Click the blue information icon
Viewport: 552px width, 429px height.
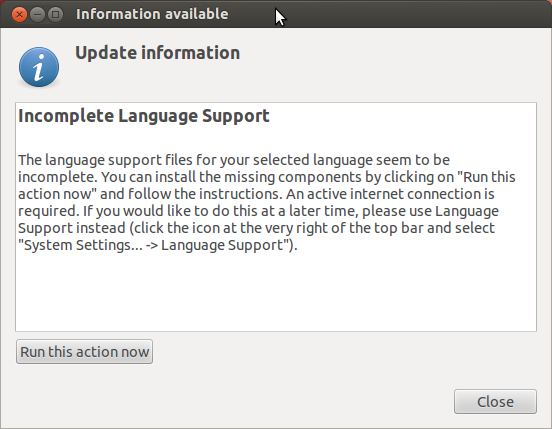click(39, 67)
